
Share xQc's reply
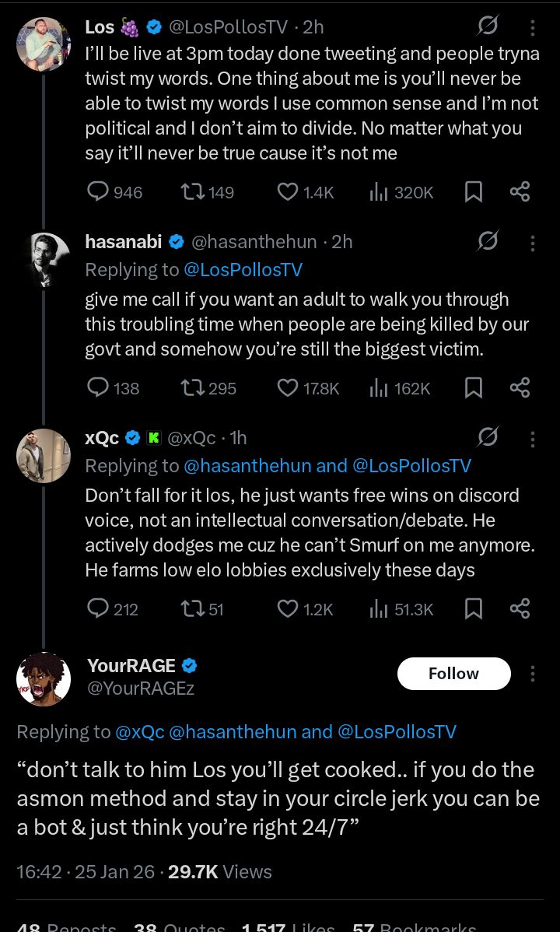tap(520, 609)
